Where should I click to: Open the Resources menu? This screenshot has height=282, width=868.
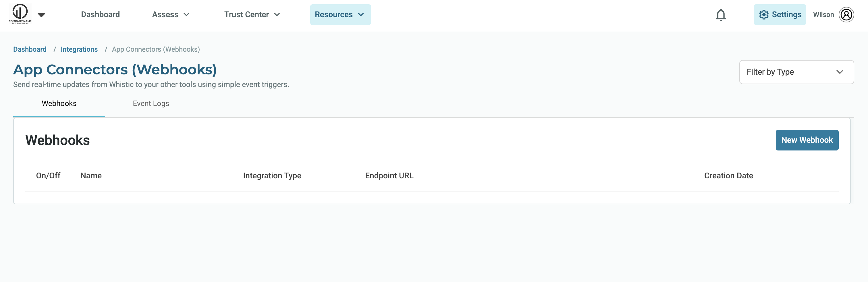click(340, 14)
